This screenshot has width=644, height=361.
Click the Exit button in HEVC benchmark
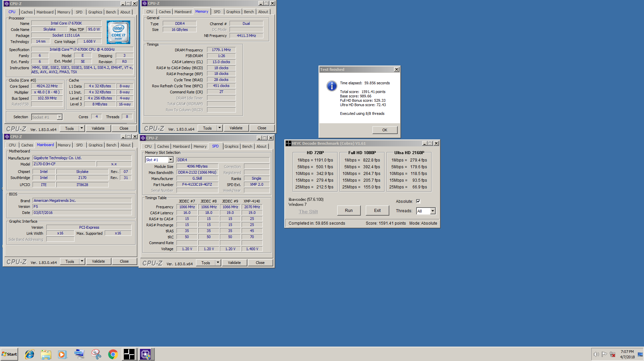point(377,211)
